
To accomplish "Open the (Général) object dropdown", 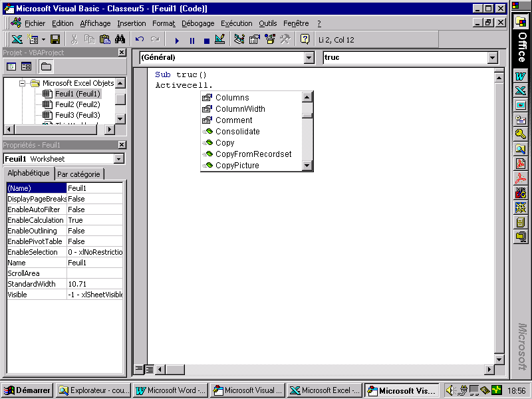I will coord(309,58).
